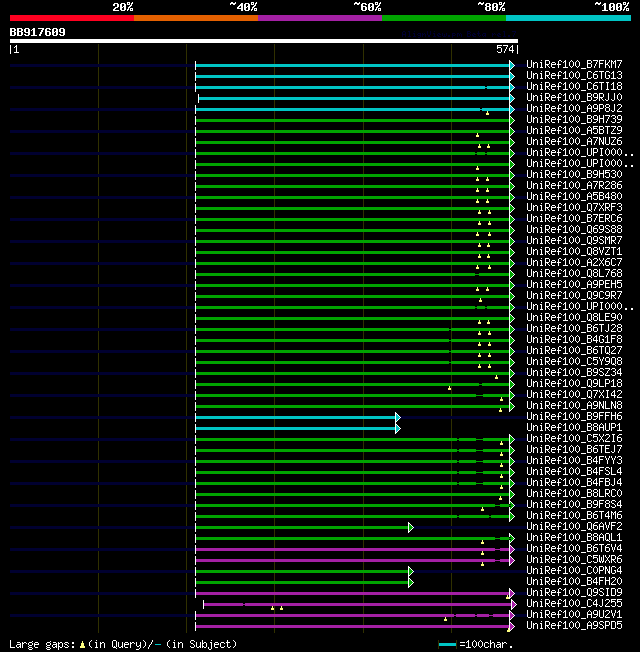Click the green arrowhead ending the UniRef100_C0PNG4 alignment
This screenshot has width=640, height=652.
click(x=411, y=572)
